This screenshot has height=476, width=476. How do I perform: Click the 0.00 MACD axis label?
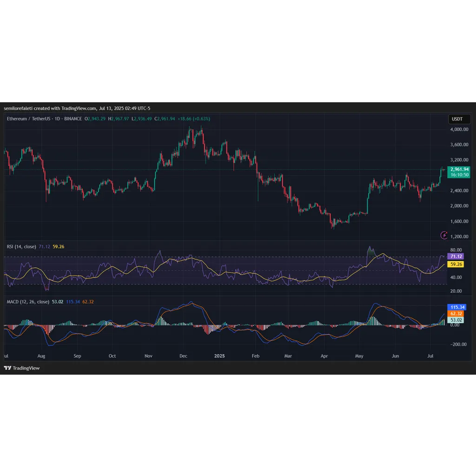point(455,325)
